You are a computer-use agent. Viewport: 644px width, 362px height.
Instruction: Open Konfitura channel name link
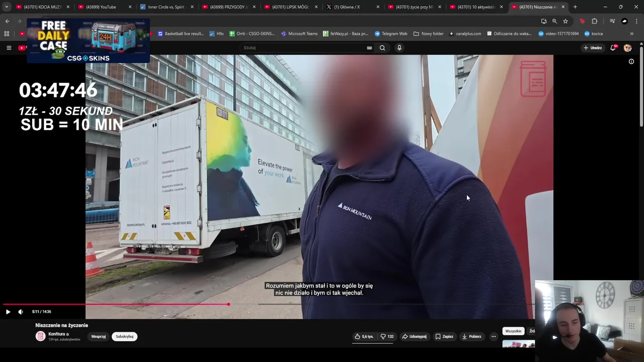pyautogui.click(x=57, y=334)
